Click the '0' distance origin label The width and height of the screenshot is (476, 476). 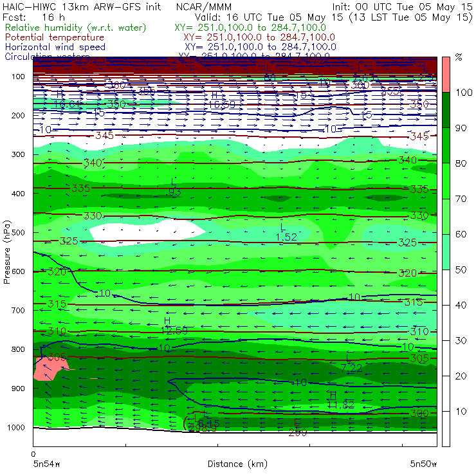tap(33, 454)
